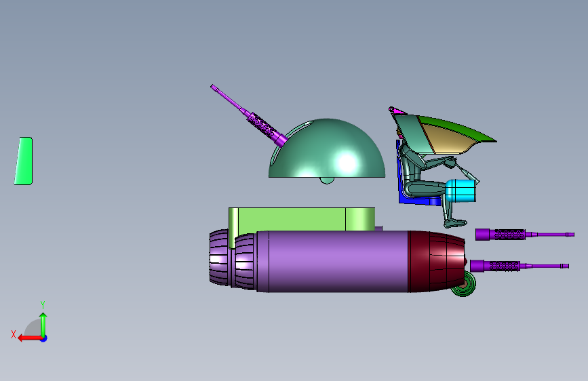Screen dimensions: 588x381
Task: Select the cyan cylinder by the pilot's knees
Action: 461,191
